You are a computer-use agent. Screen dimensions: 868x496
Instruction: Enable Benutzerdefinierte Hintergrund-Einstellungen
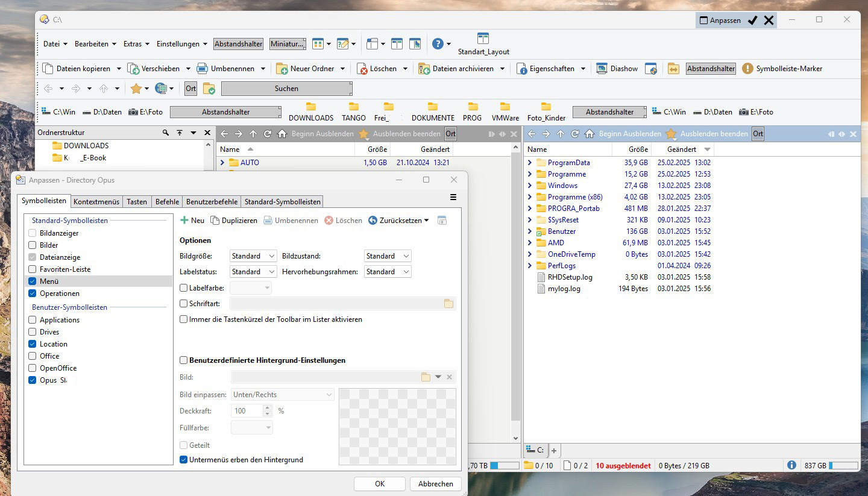click(184, 360)
